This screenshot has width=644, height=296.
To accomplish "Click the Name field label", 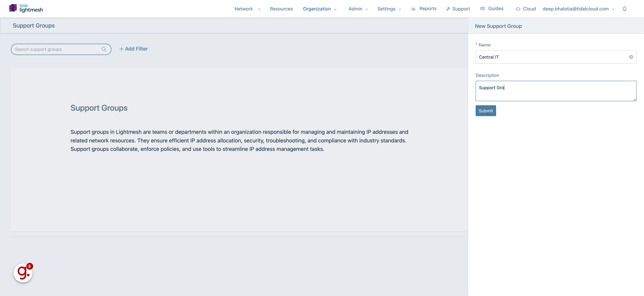I will (484, 45).
